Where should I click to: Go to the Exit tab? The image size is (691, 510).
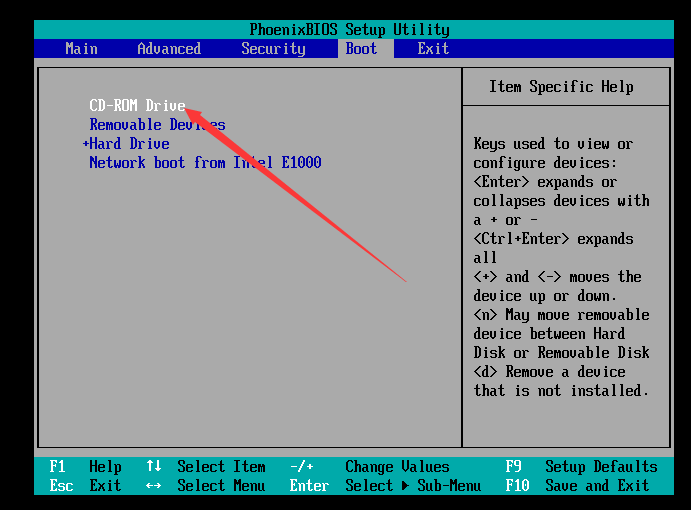point(434,48)
